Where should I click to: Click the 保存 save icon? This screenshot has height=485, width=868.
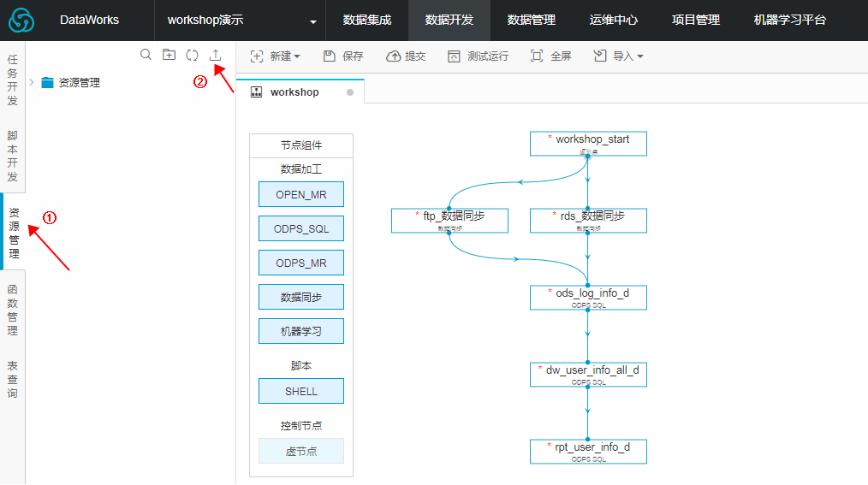(x=330, y=56)
